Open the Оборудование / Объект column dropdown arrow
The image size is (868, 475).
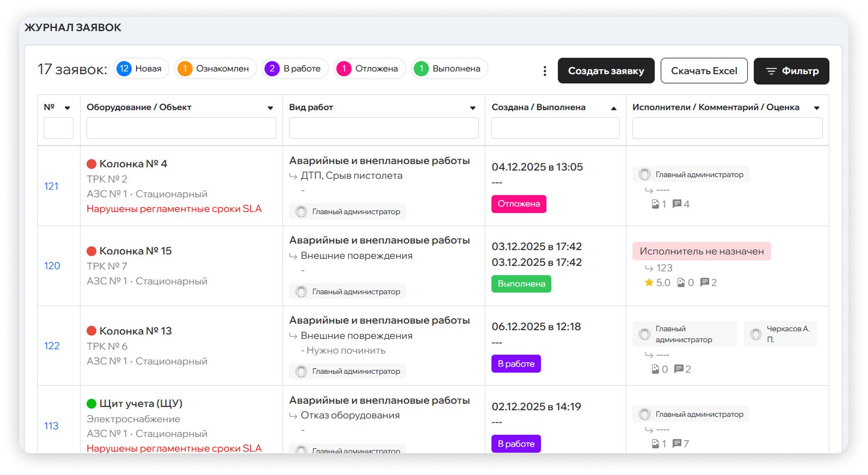270,108
